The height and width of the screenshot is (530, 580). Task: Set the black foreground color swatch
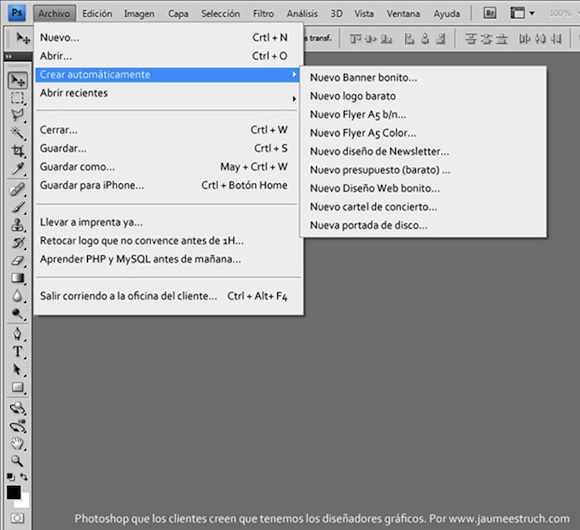click(14, 493)
